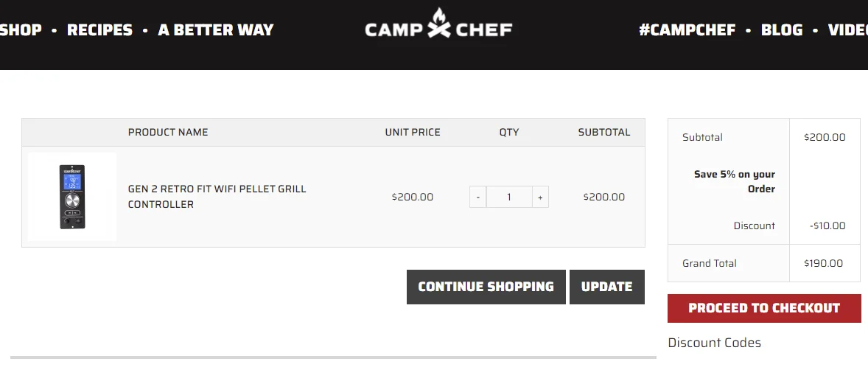This screenshot has width=868, height=367.
Task: Open the #CAMPCHEF menu link
Action: 687,30
